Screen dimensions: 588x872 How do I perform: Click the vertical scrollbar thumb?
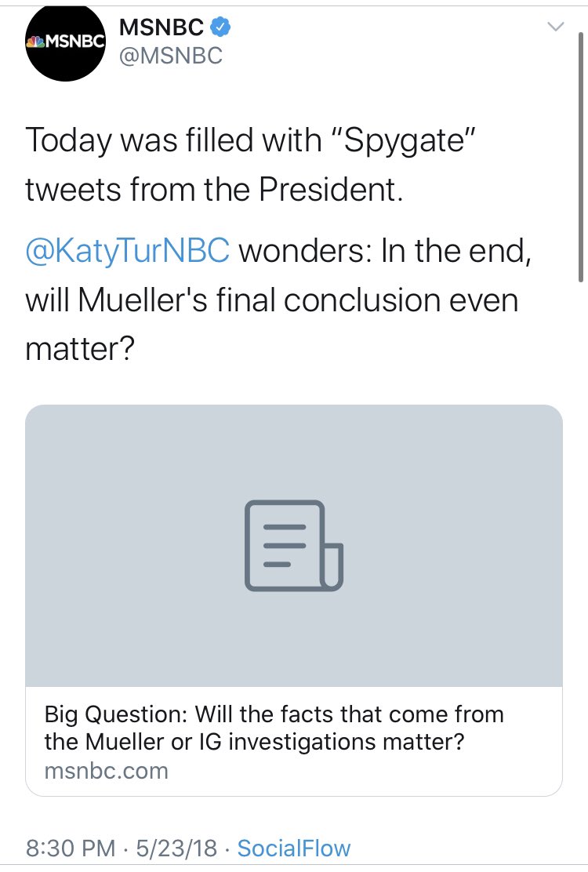pyautogui.click(x=581, y=158)
